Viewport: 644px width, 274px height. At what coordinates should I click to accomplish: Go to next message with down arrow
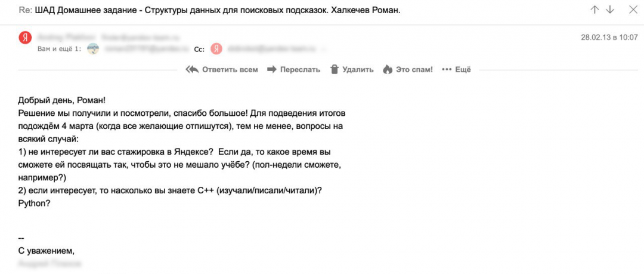pos(609,10)
